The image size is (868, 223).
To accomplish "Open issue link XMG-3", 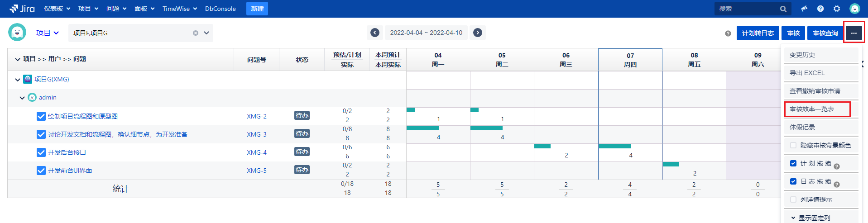I will point(256,134).
